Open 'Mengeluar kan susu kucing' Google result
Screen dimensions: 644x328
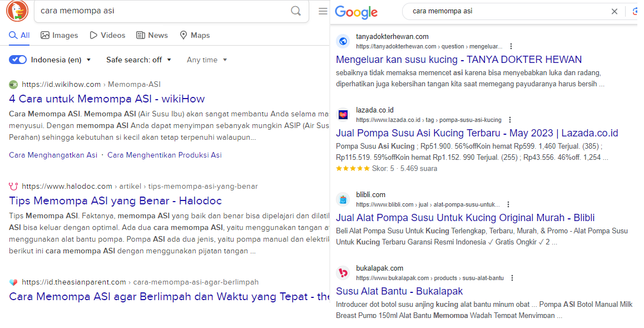tap(459, 60)
